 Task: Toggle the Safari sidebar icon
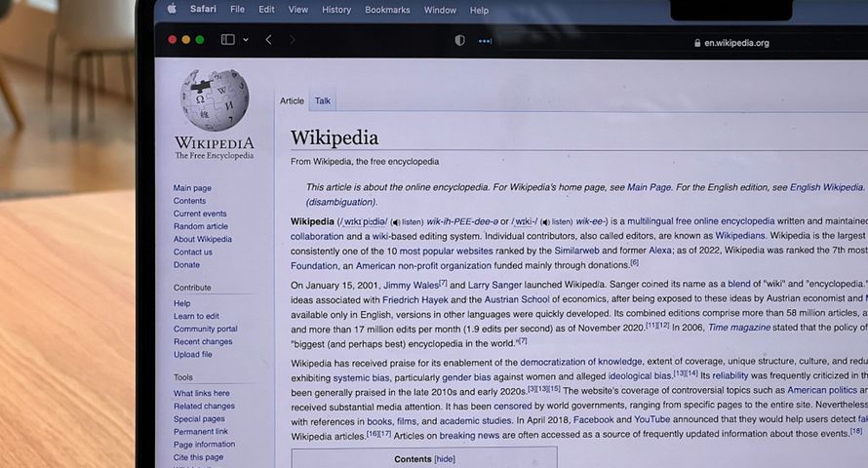pos(228,39)
